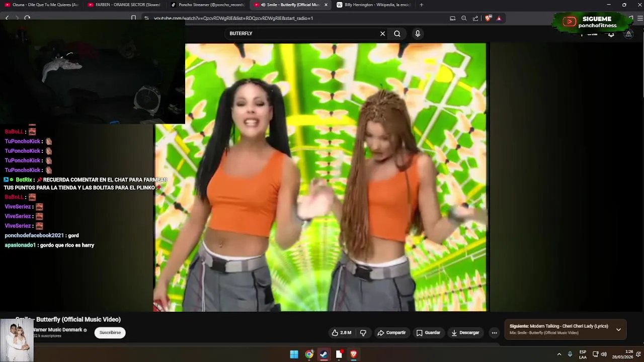Image resolution: width=644 pixels, height=362 pixels.
Task: Go back with the browser back arrow
Action: pyautogui.click(x=7, y=18)
